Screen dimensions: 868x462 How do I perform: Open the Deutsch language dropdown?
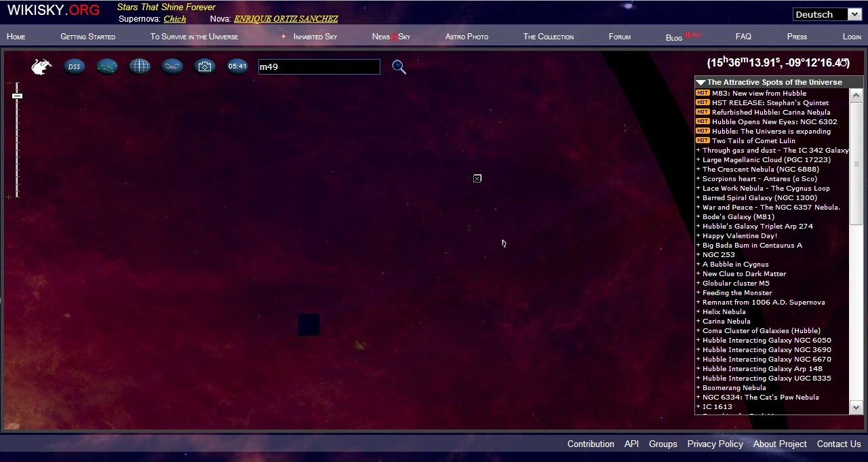click(x=828, y=14)
